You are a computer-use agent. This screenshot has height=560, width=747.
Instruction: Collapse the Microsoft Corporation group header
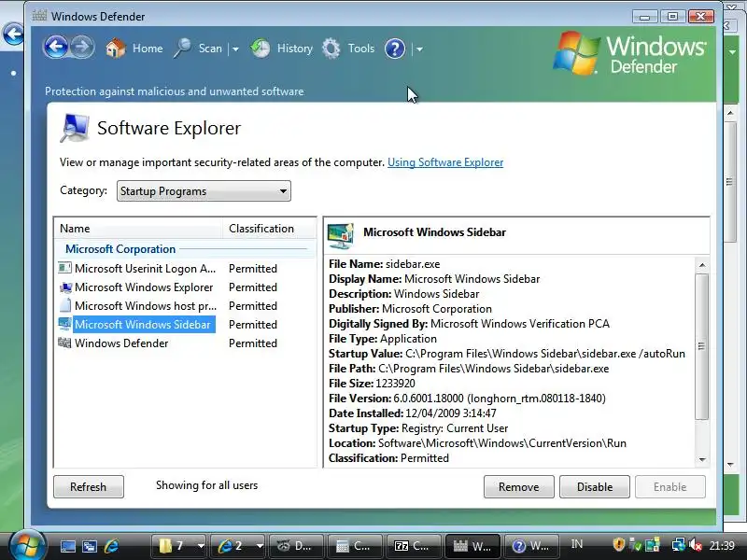click(x=120, y=249)
